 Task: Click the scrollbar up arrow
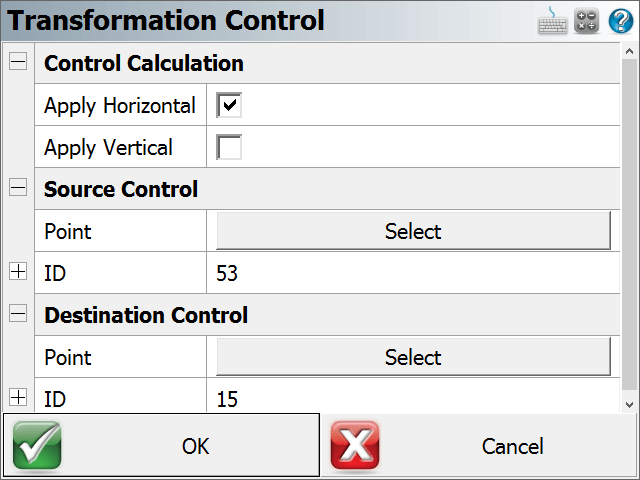click(629, 51)
